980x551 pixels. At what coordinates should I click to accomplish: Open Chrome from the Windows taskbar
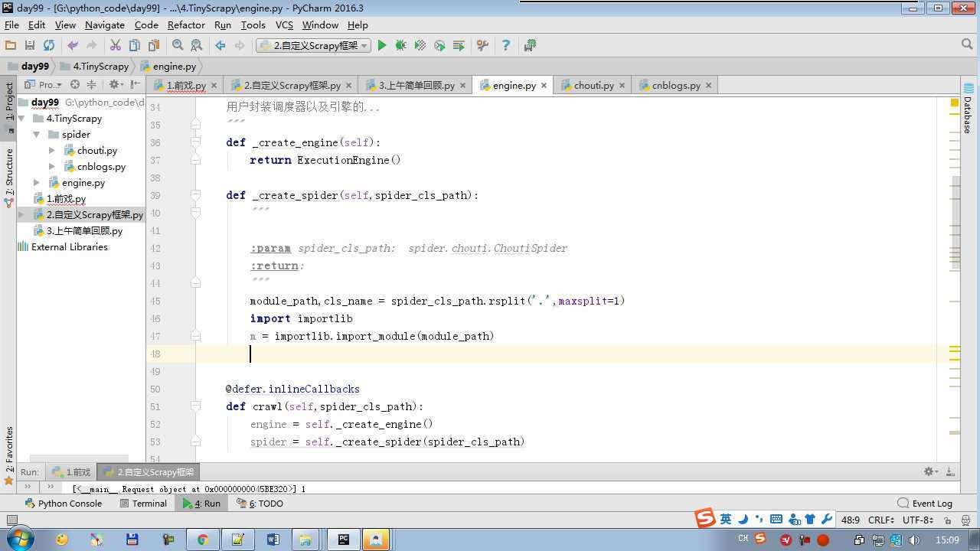[202, 540]
